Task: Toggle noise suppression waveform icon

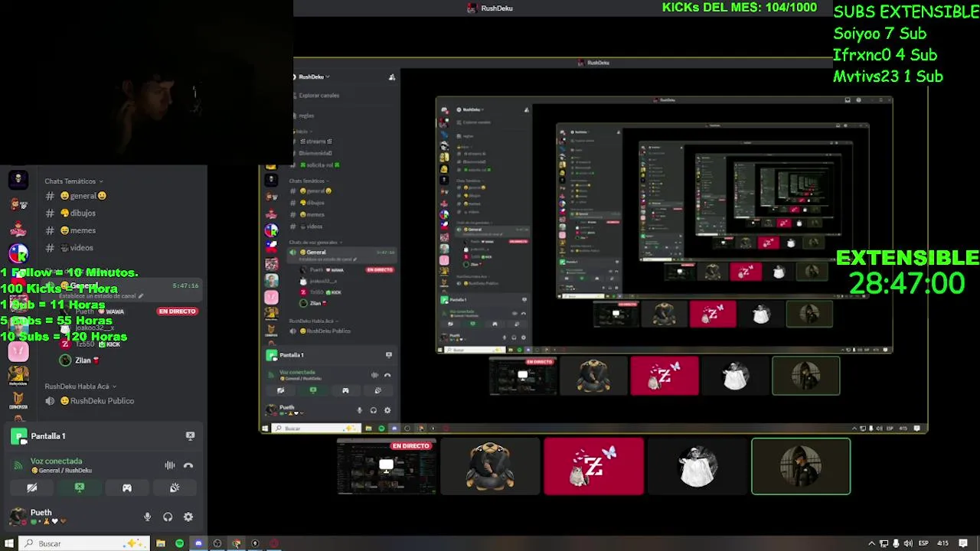Action: pyautogui.click(x=169, y=465)
